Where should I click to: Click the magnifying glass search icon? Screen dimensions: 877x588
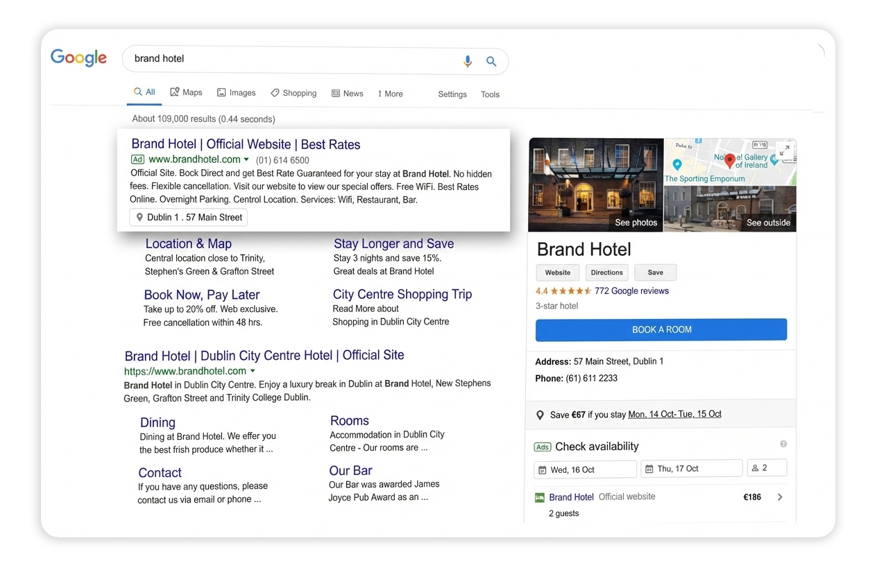point(491,61)
